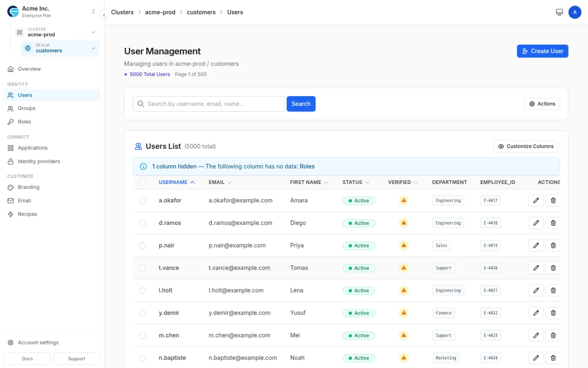Image resolution: width=588 pixels, height=368 pixels.
Task: Open Email in the sidebar
Action: (52, 201)
